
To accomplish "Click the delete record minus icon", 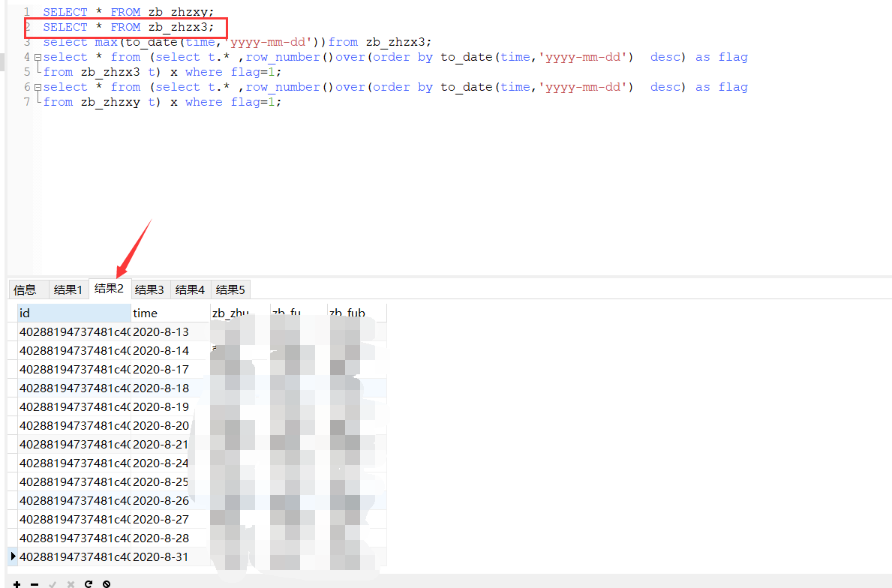I will point(35,584).
